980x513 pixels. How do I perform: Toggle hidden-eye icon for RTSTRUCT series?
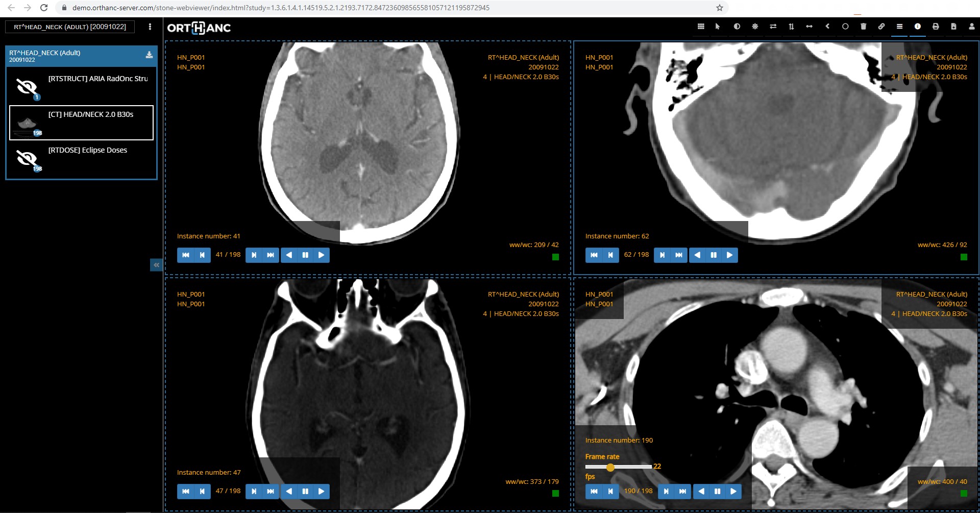tap(27, 87)
